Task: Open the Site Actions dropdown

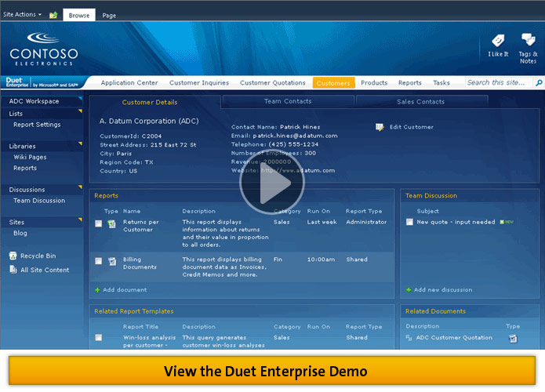Action: [x=22, y=15]
